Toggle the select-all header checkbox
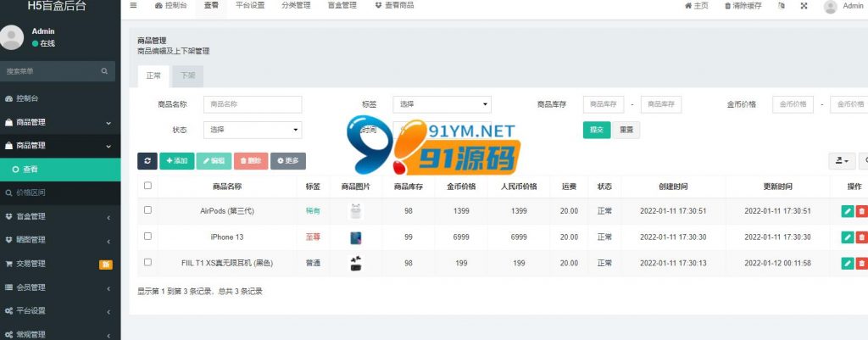Viewport: 868px width, 340px height. tap(147, 186)
